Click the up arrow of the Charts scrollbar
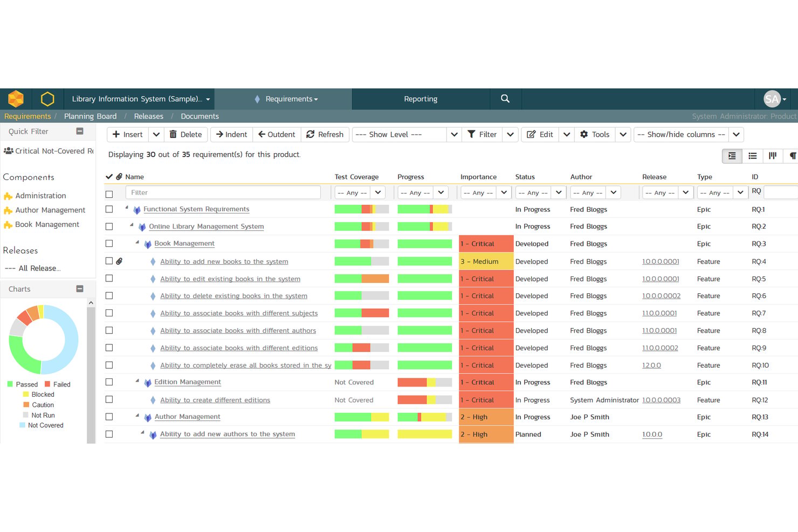This screenshot has width=798, height=532. coord(91,303)
